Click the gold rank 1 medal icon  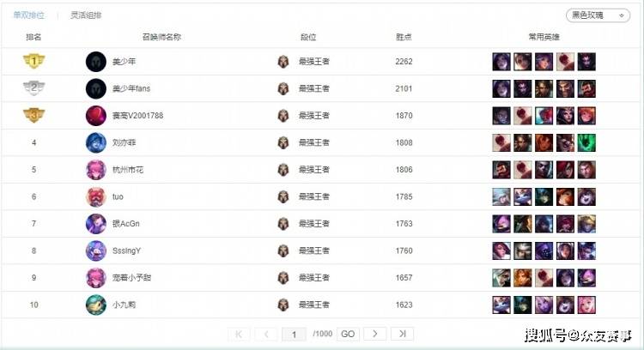coord(33,62)
